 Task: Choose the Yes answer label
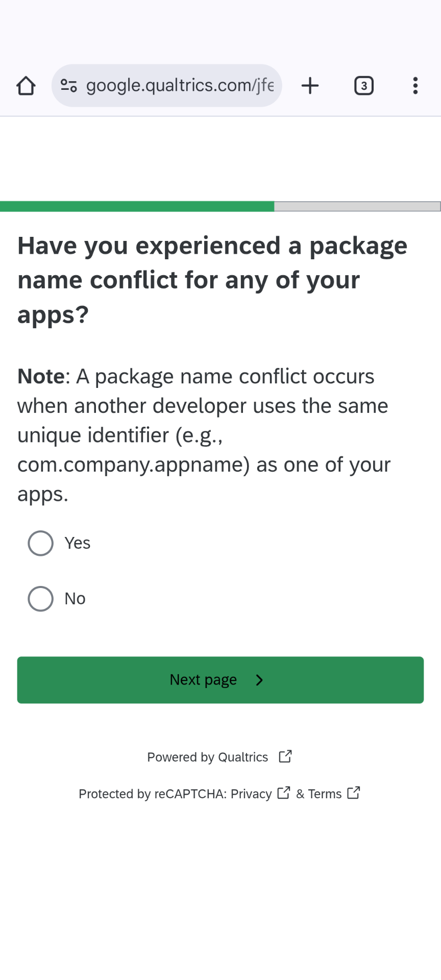(x=78, y=543)
